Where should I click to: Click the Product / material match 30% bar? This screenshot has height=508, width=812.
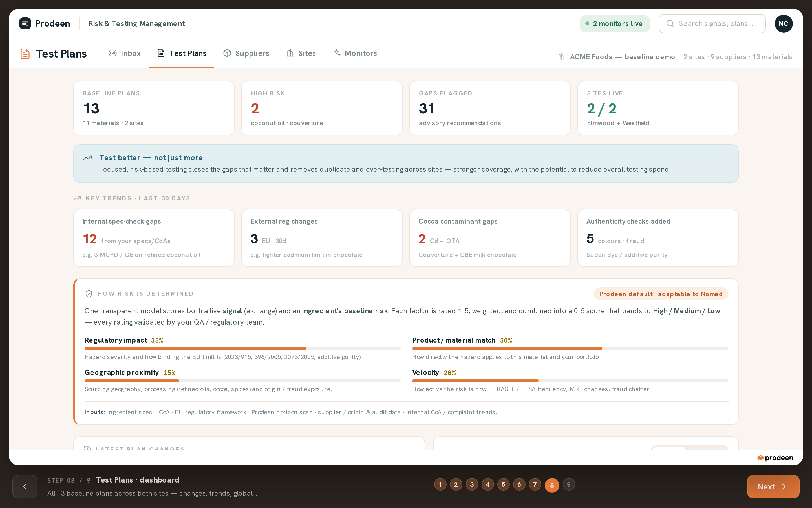coord(570,349)
